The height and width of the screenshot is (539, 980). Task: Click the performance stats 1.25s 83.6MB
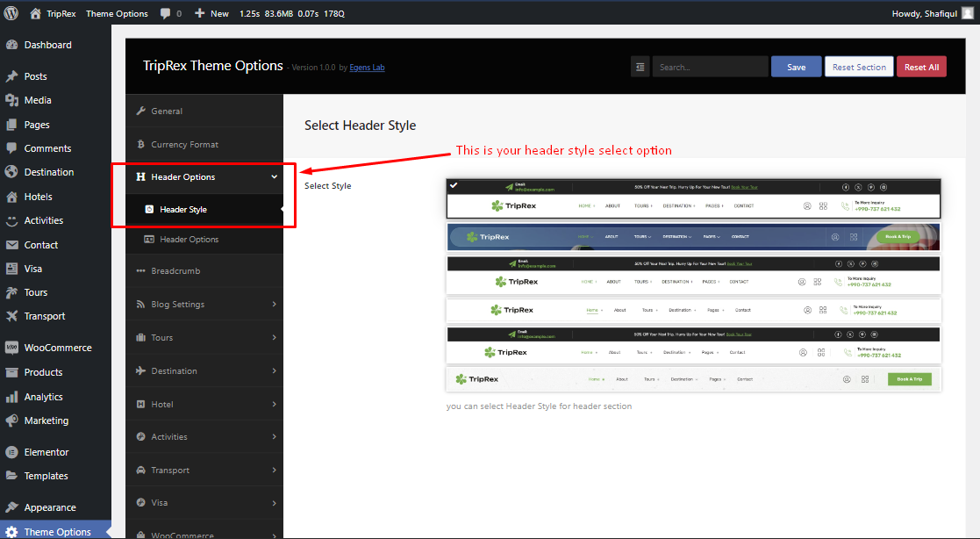[x=292, y=13]
